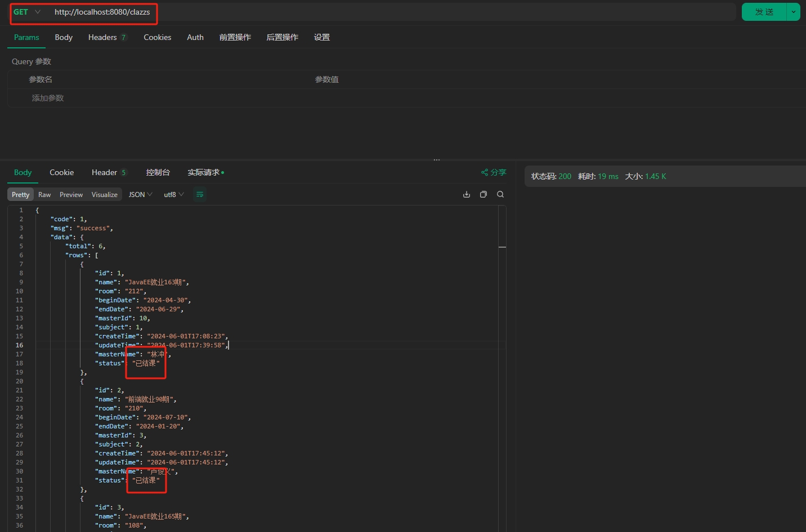Image resolution: width=806 pixels, height=532 pixels.
Task: Open search in response body
Action: click(x=500, y=195)
